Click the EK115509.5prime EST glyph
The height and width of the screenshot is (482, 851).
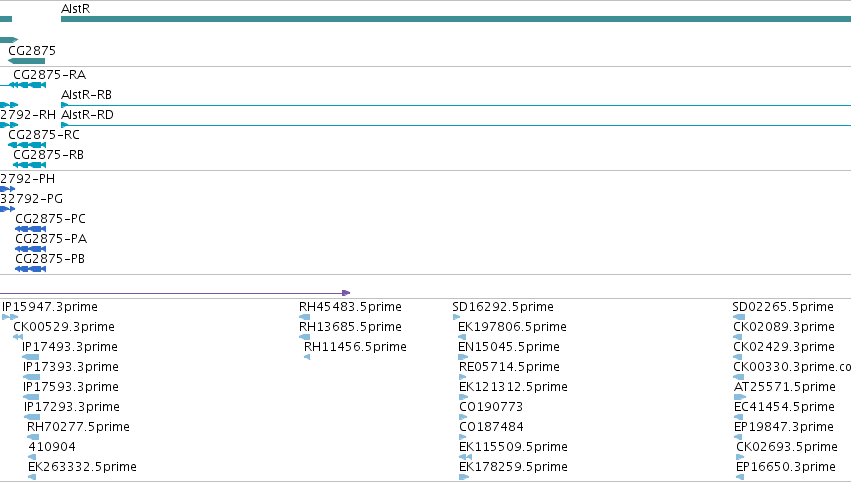(465, 457)
